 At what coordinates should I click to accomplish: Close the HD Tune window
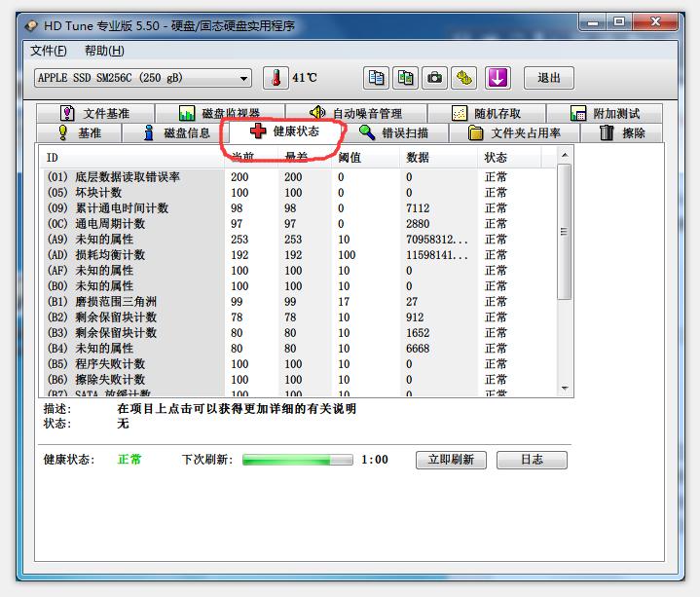(x=655, y=21)
